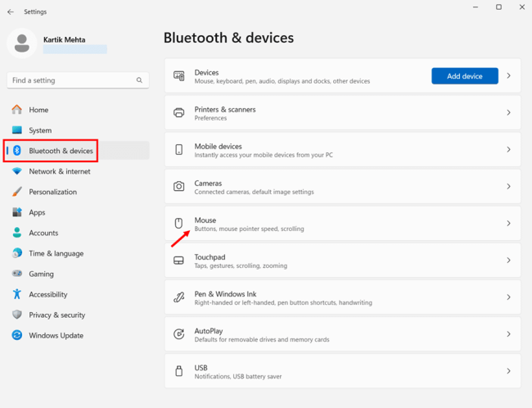The height and width of the screenshot is (408, 532).
Task: Click the search magnifier icon
Action: tap(139, 80)
